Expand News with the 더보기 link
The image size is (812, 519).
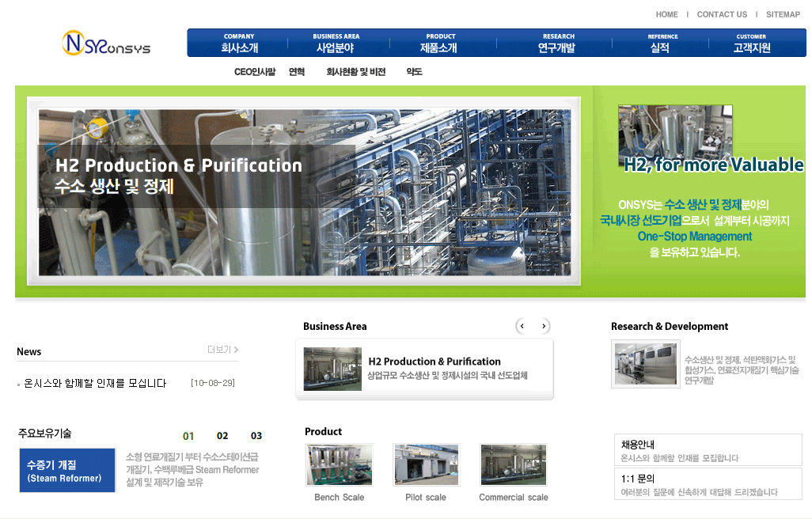point(222,350)
